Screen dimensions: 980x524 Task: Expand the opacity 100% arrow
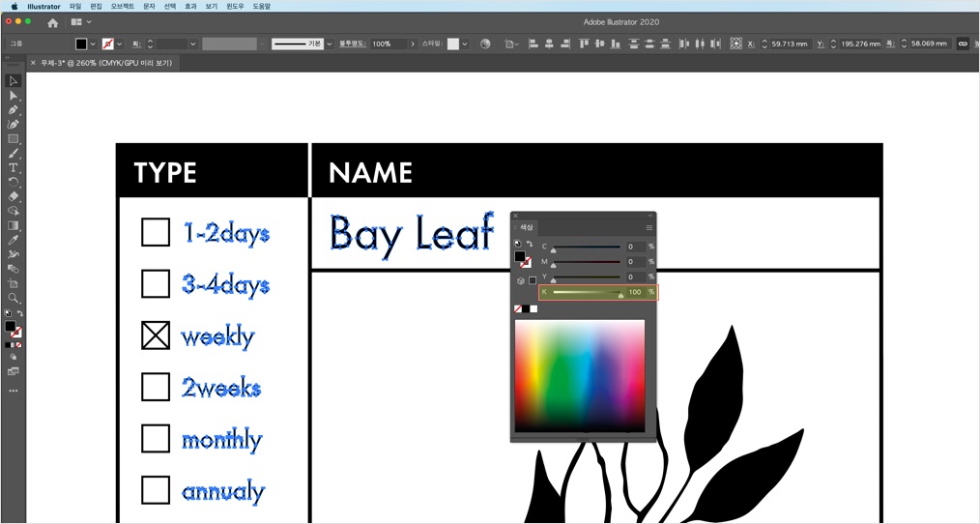413,44
